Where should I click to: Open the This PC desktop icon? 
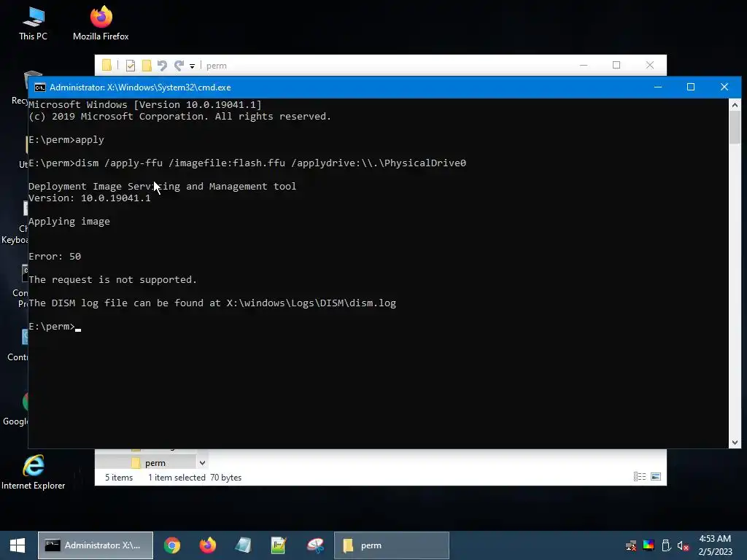tap(33, 23)
